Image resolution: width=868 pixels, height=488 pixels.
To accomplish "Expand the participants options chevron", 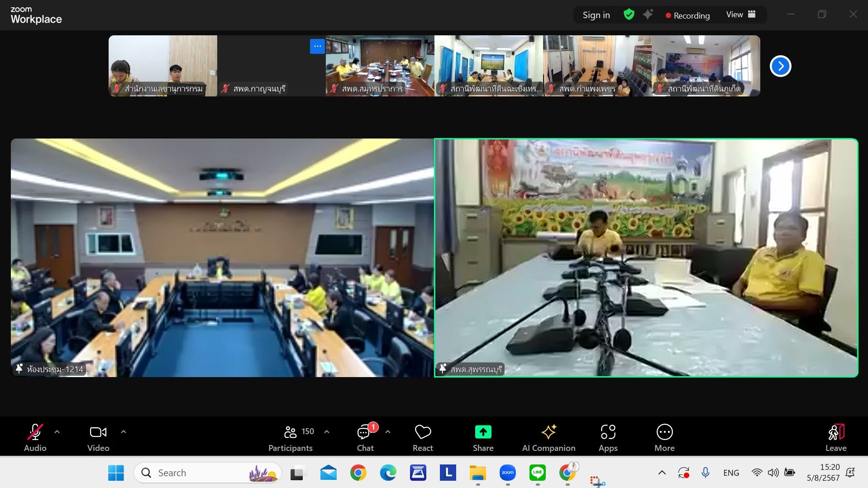I will tap(327, 432).
